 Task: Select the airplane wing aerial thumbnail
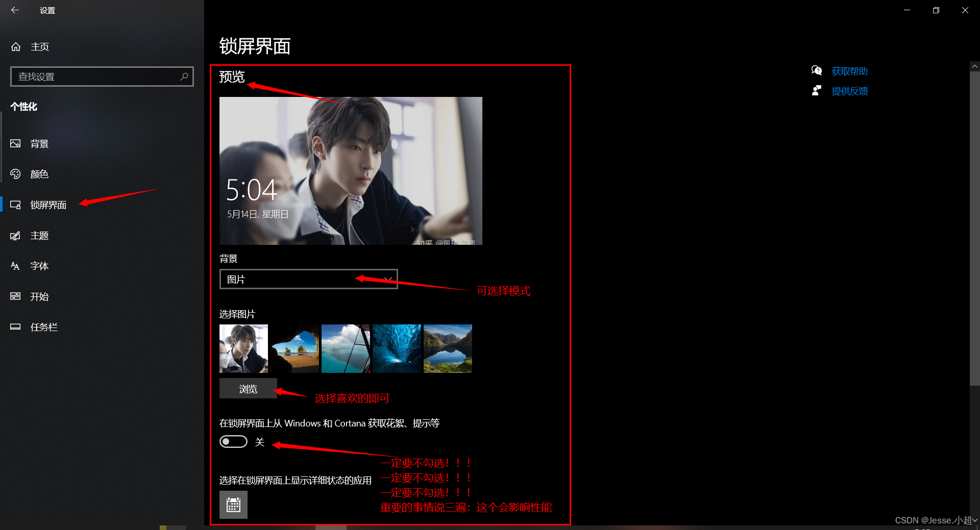(x=346, y=348)
